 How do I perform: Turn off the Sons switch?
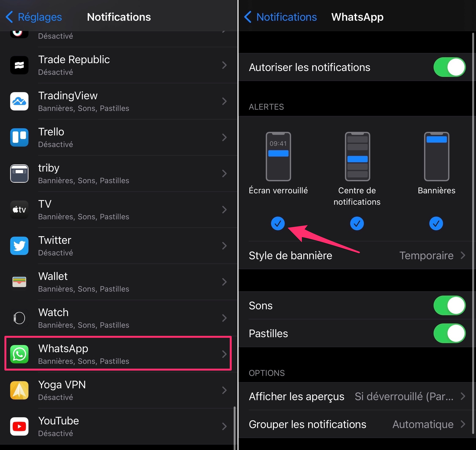449,305
